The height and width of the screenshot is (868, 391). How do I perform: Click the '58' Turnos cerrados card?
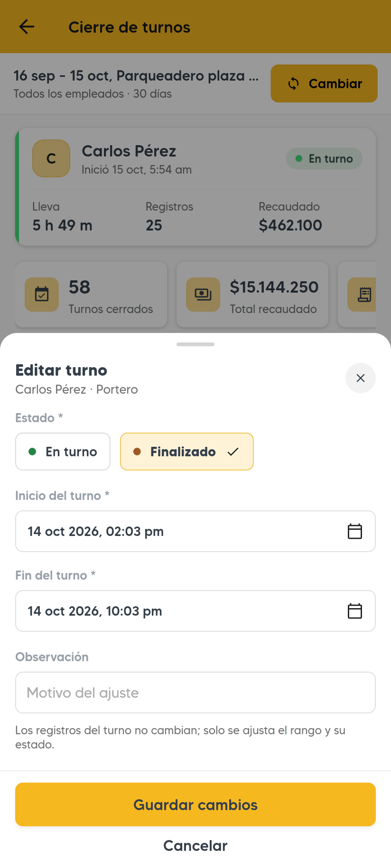click(x=91, y=295)
